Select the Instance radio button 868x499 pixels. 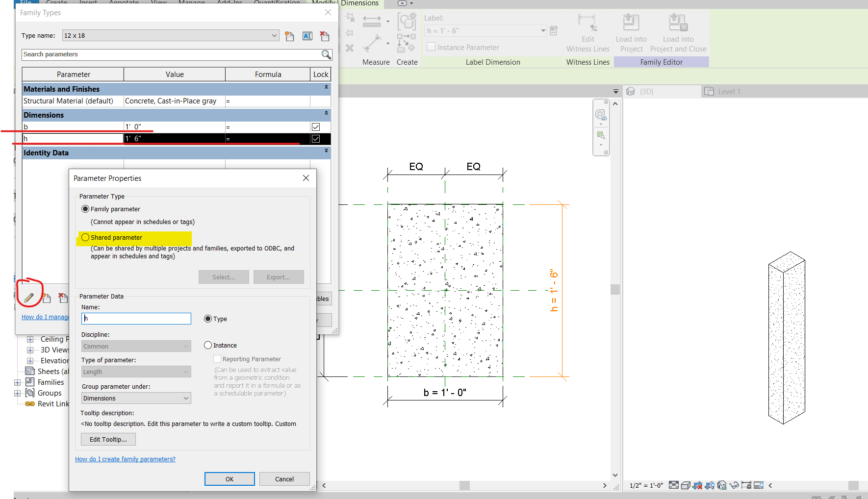point(207,345)
